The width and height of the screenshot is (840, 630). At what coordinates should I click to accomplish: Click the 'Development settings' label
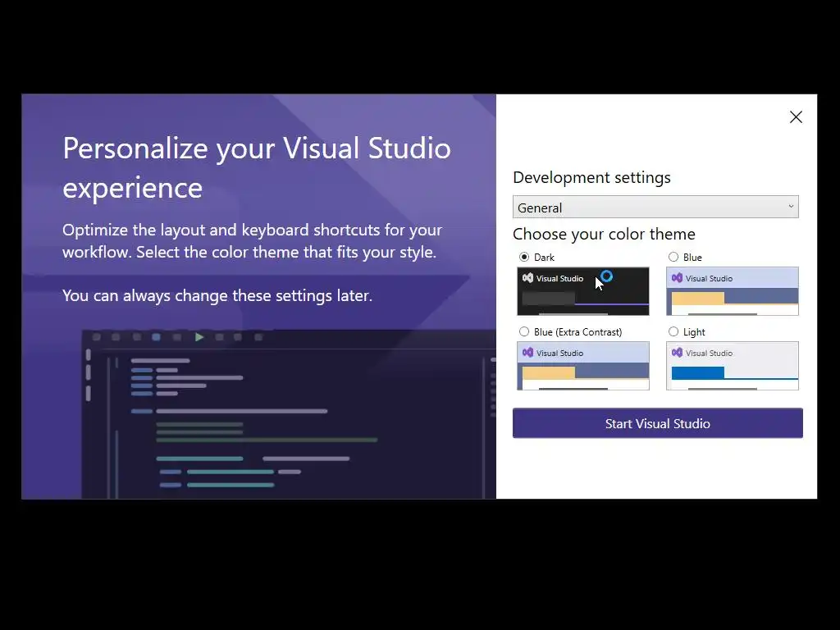click(x=591, y=177)
